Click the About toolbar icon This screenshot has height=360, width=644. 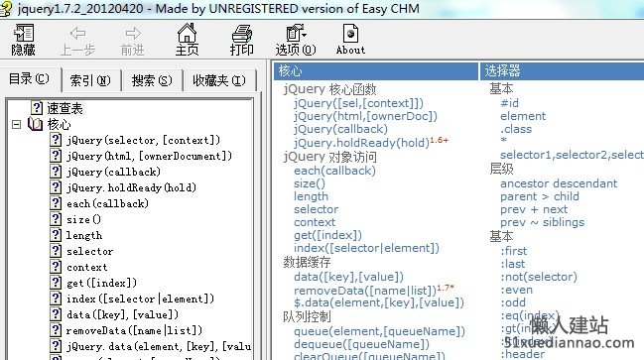350,33
